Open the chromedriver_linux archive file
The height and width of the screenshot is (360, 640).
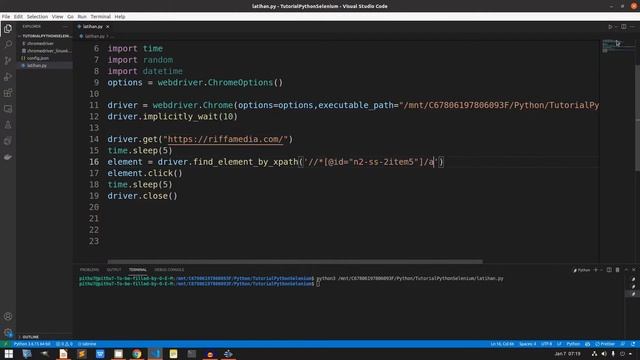[48, 51]
